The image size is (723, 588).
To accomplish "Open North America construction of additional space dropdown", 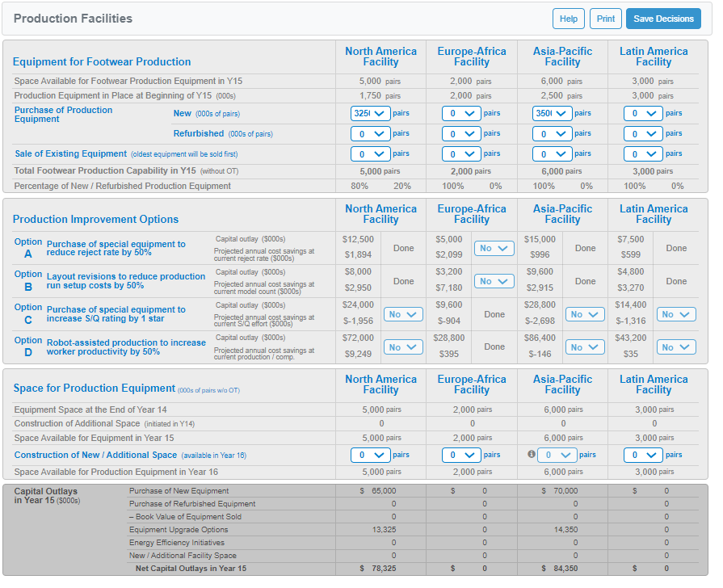I will (371, 456).
